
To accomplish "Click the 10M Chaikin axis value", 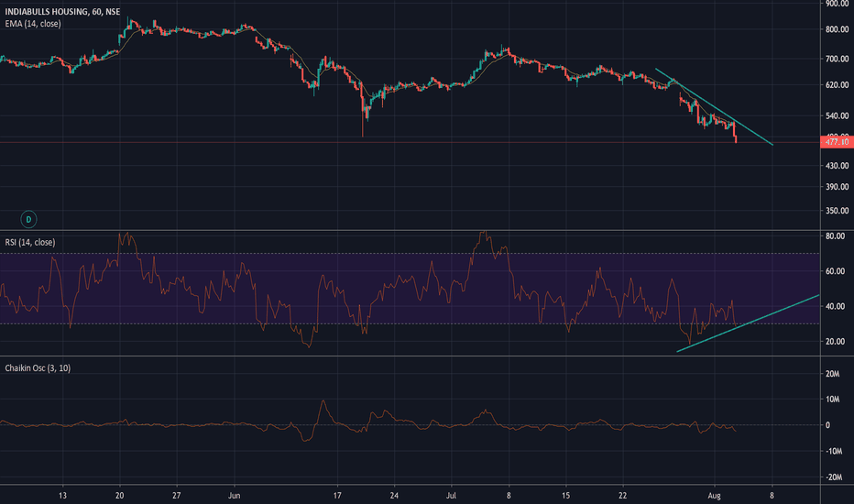I will tap(832, 400).
